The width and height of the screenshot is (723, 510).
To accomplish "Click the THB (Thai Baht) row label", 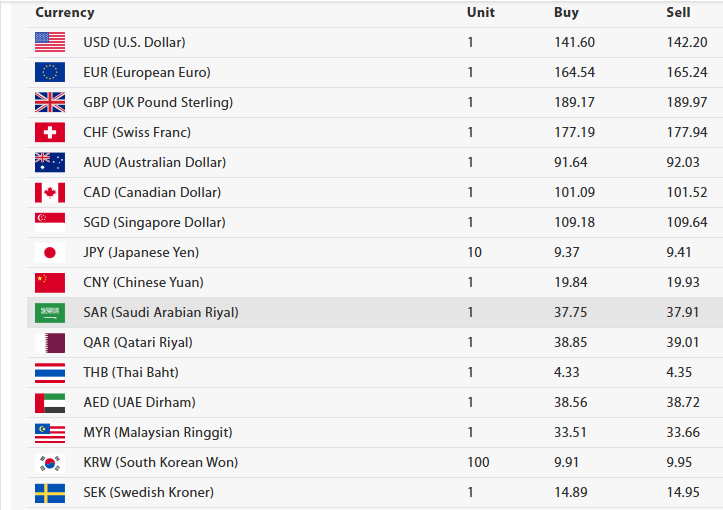I will (132, 372).
